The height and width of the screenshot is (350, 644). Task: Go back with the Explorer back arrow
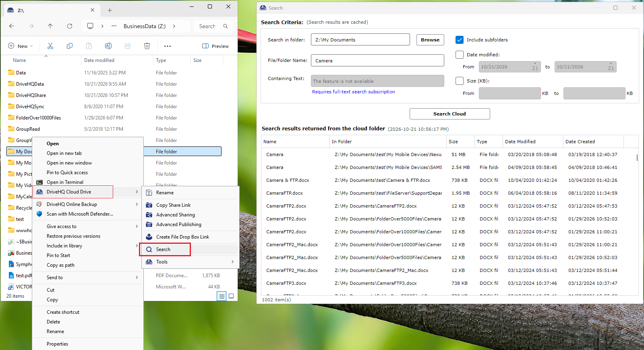tap(12, 26)
